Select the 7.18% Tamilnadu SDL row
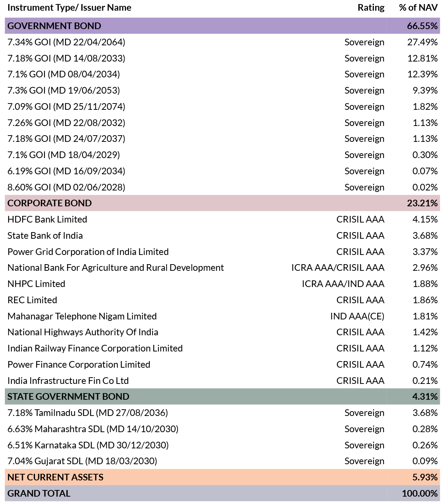The height and width of the screenshot is (504, 442). tap(88, 413)
